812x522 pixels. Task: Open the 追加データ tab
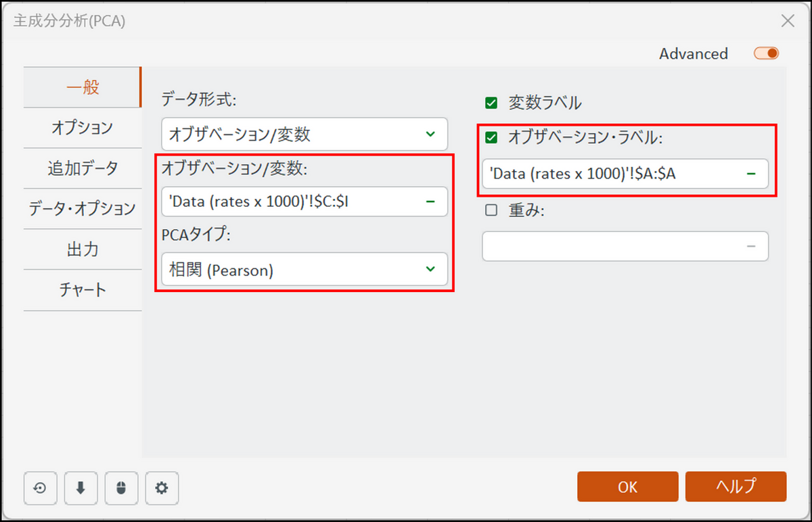(82, 168)
